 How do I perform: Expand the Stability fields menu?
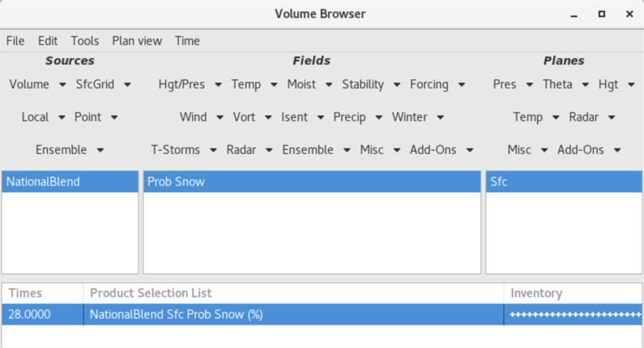[x=371, y=84]
